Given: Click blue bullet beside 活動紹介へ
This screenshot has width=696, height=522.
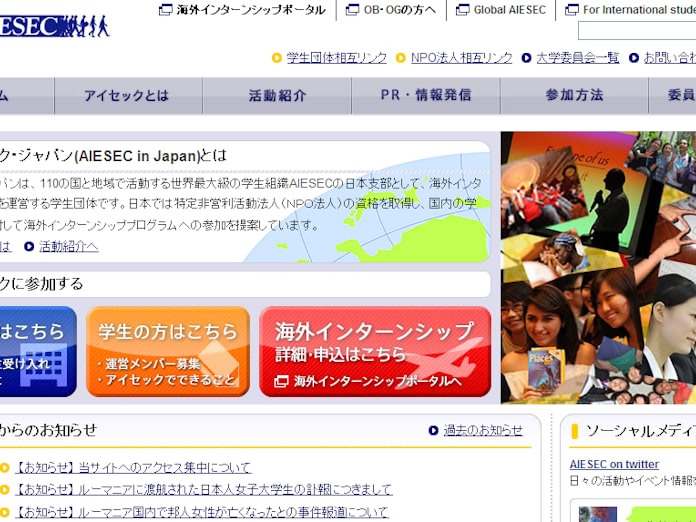Looking at the screenshot, I should coord(29,246).
